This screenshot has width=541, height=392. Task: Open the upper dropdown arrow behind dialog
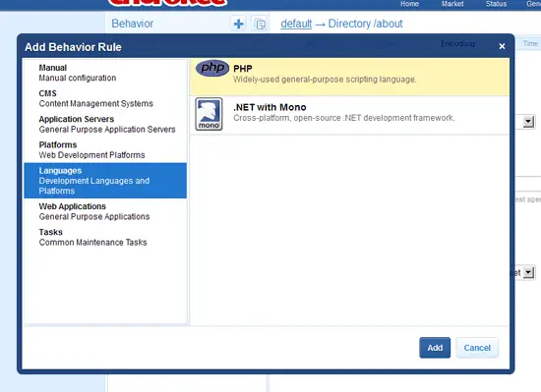click(528, 122)
